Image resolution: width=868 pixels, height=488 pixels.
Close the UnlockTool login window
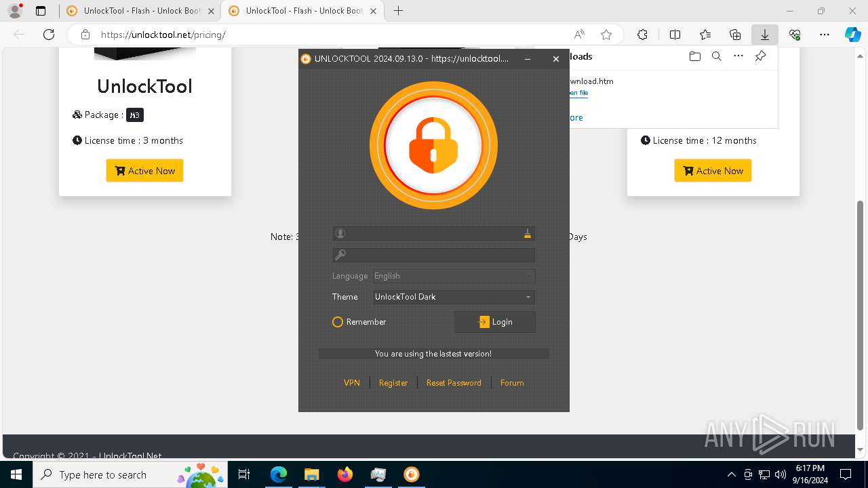(556, 59)
